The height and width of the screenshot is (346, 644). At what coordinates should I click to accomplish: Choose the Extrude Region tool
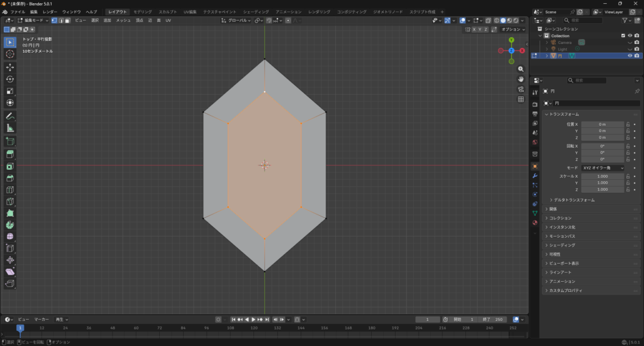coord(10,155)
